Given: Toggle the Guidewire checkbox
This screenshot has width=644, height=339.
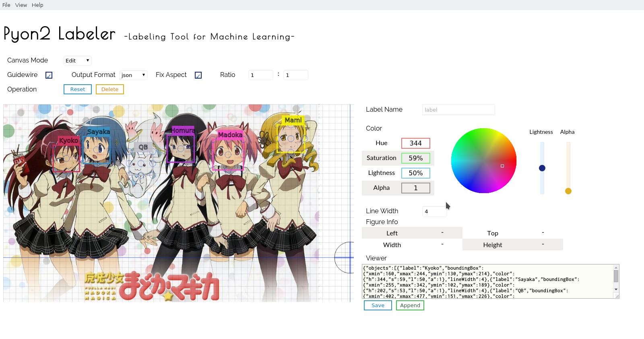Looking at the screenshot, I should pos(49,75).
